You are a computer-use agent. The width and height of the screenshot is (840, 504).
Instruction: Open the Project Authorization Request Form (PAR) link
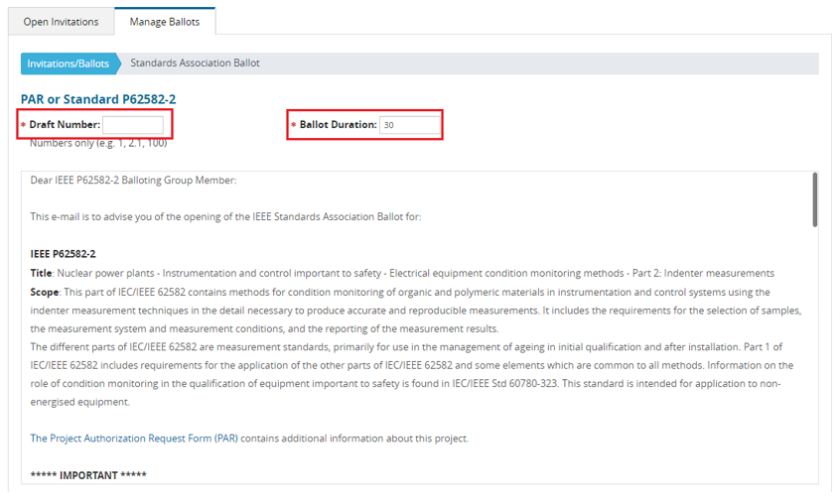[x=134, y=439]
